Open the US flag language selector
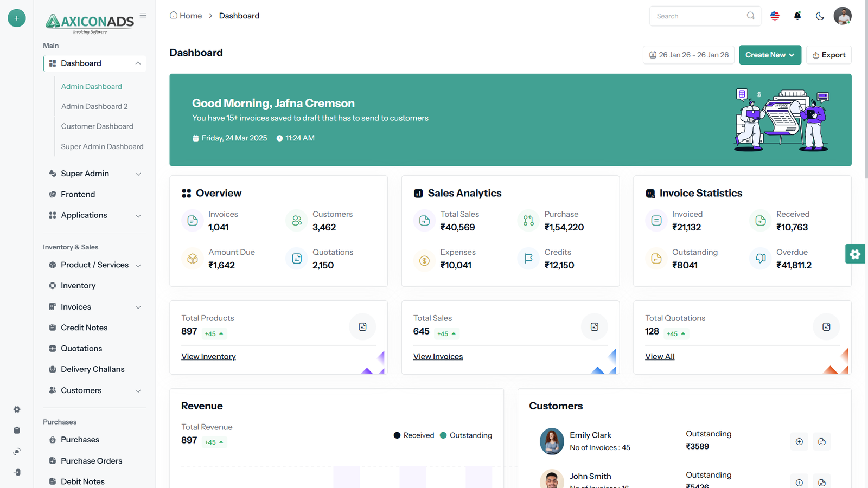This screenshot has height=488, width=868. pos(775,16)
